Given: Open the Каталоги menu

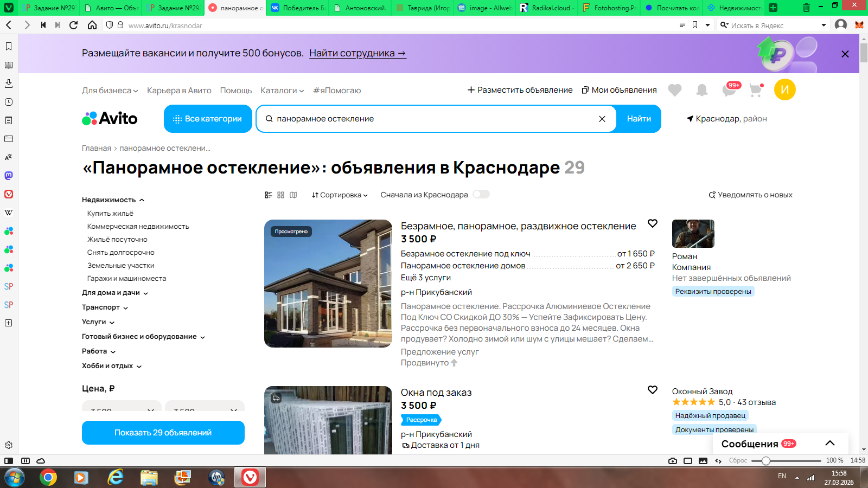Looking at the screenshot, I should pyautogui.click(x=282, y=91).
